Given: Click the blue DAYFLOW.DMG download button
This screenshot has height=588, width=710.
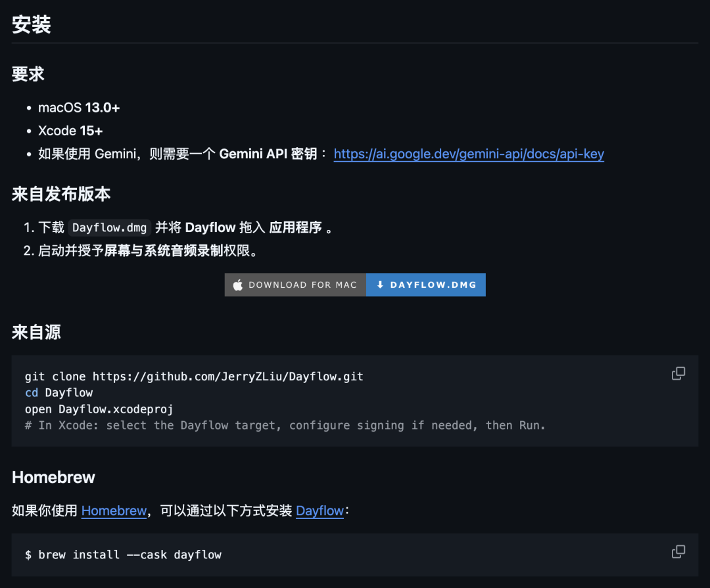Looking at the screenshot, I should pos(426,284).
